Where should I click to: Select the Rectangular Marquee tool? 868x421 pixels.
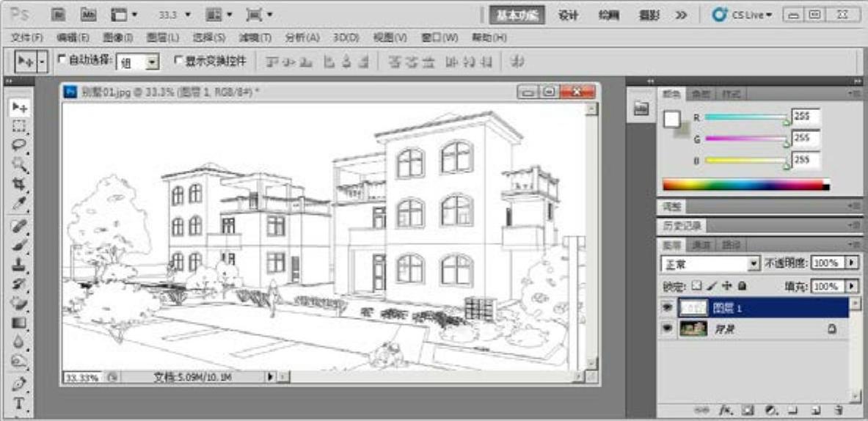20,126
